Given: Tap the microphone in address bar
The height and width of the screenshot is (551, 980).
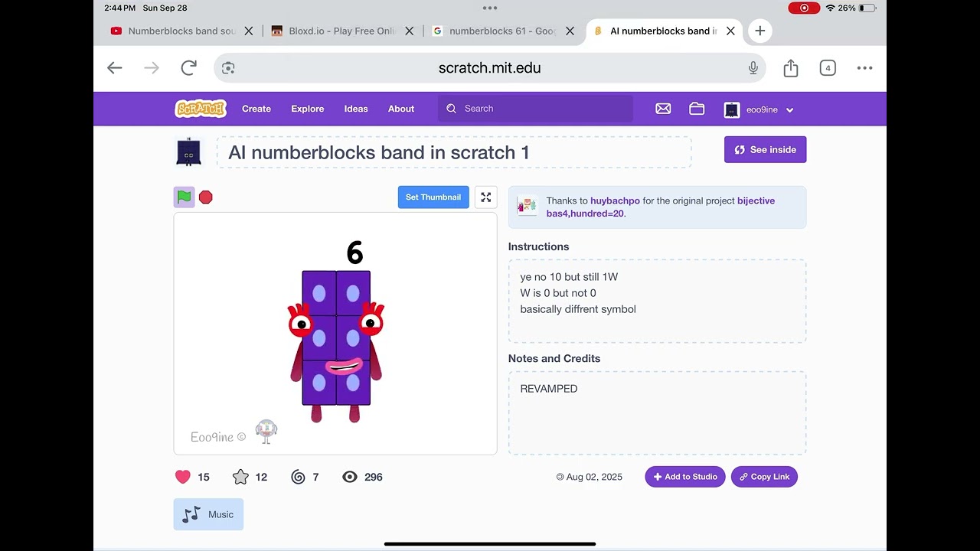Looking at the screenshot, I should (x=753, y=68).
